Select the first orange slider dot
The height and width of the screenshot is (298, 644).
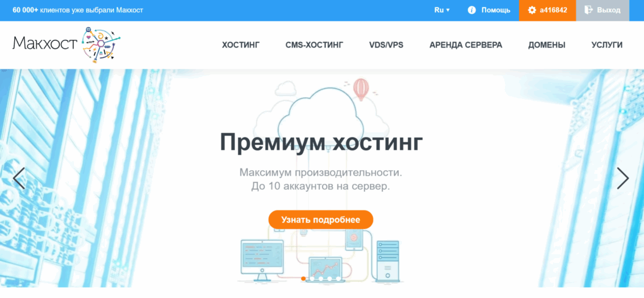pos(303,278)
